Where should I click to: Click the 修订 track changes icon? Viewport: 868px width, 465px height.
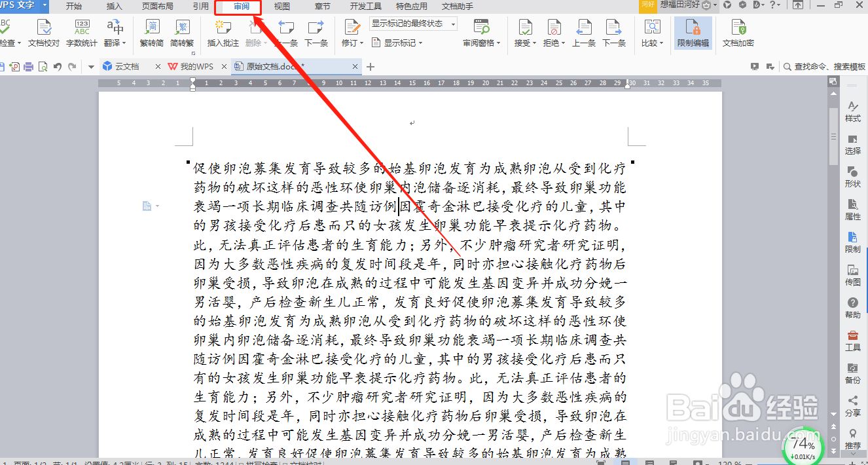pyautogui.click(x=352, y=28)
